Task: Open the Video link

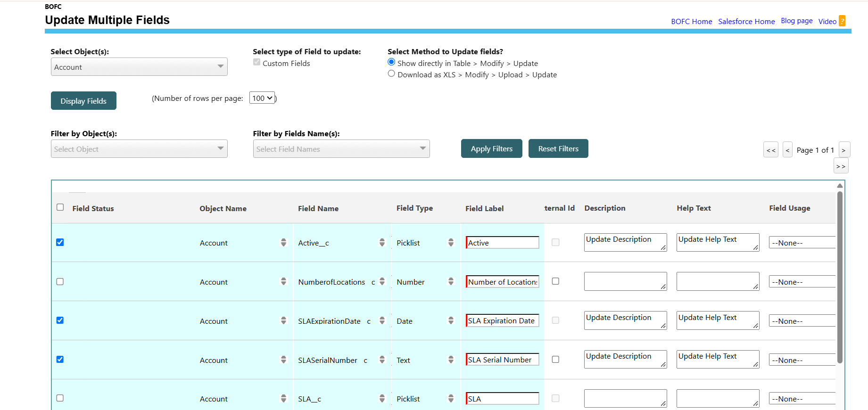Action: [827, 22]
